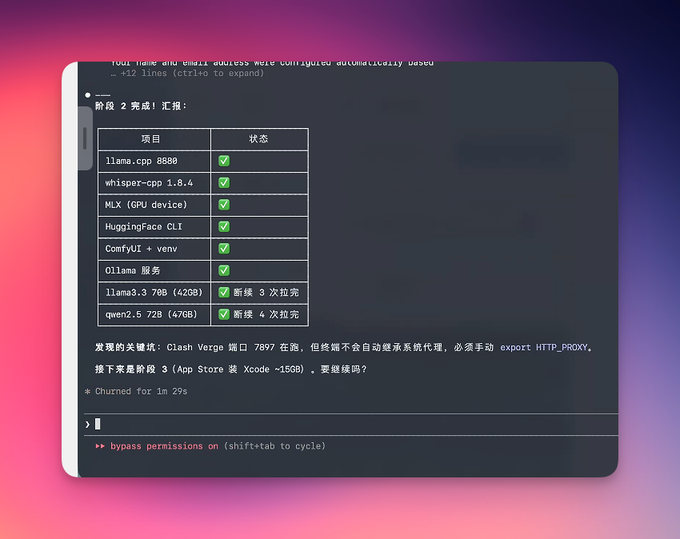Viewport: 680px width, 539px height.
Task: Click the double-arrow bypass permissions icon
Action: point(100,446)
